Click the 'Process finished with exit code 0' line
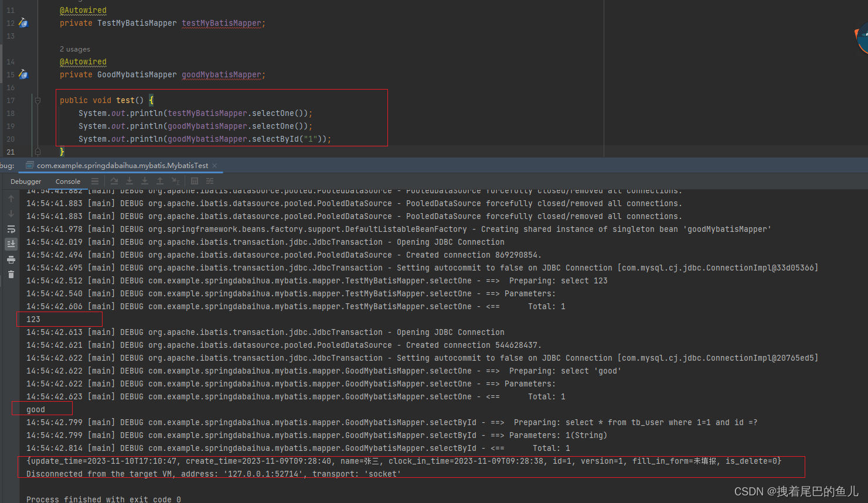This screenshot has height=503, width=868. coord(104,499)
